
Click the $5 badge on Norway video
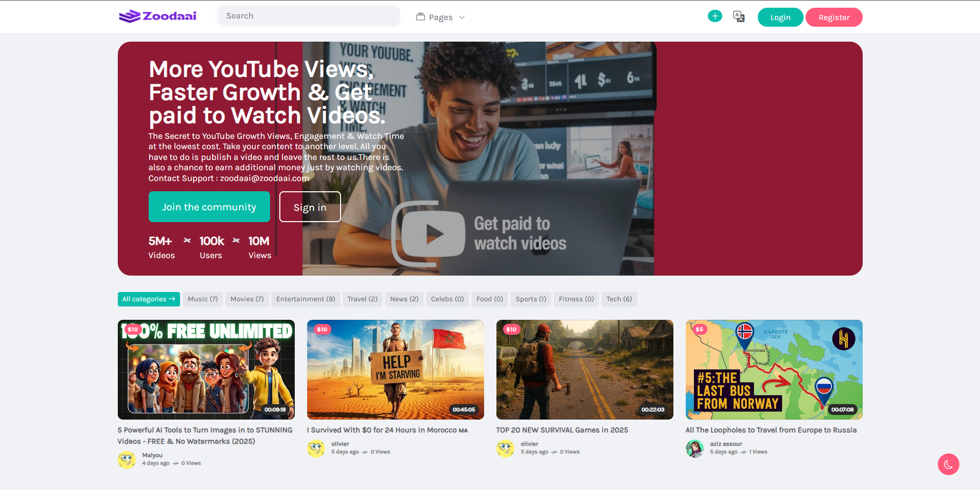tap(700, 330)
